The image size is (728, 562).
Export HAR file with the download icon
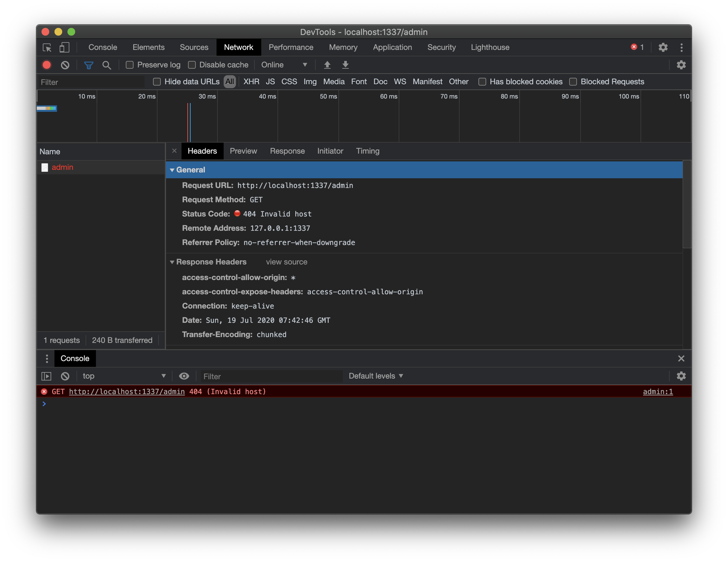(x=345, y=65)
